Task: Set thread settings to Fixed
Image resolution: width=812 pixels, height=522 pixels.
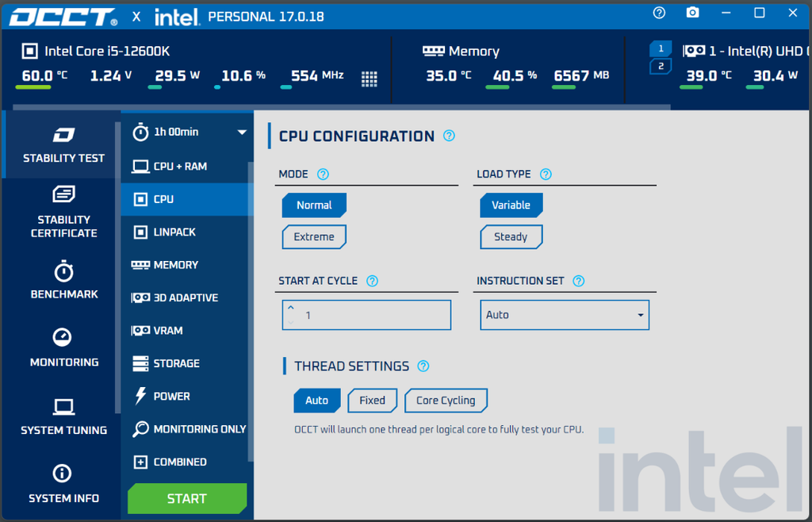Action: pyautogui.click(x=373, y=401)
